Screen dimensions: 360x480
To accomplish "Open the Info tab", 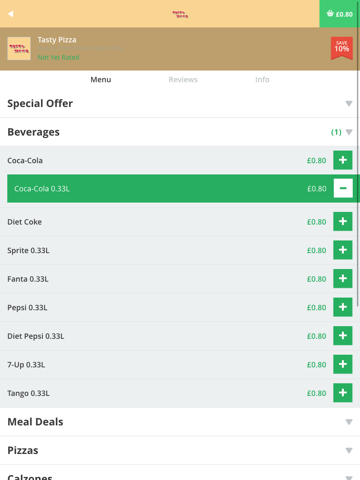I will pyautogui.click(x=262, y=80).
